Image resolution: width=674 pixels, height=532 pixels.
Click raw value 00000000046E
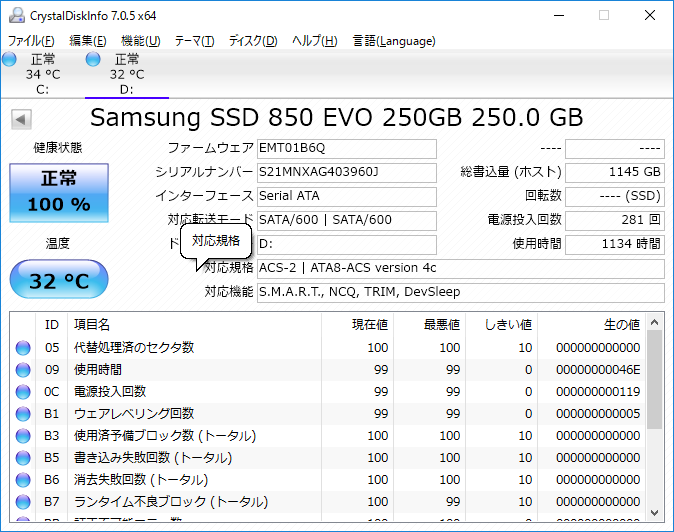point(598,370)
